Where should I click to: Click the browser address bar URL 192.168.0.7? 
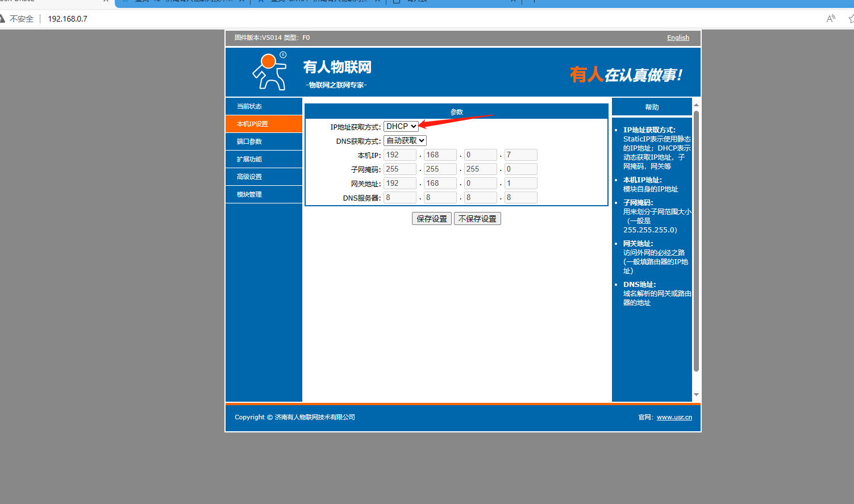coord(68,19)
